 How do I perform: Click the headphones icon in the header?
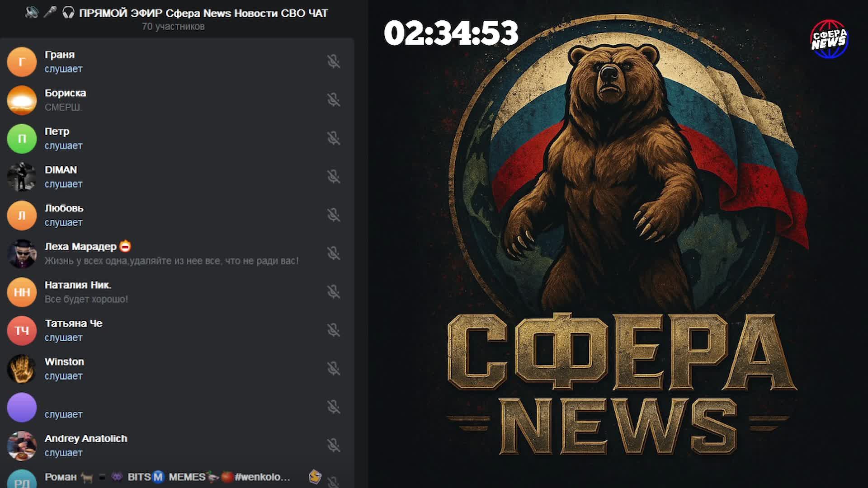(68, 13)
